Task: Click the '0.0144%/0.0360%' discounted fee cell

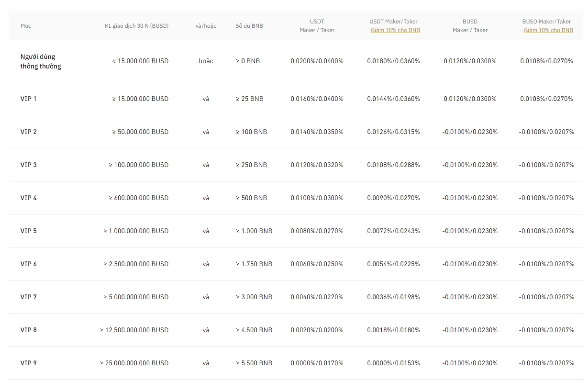Action: pos(393,99)
